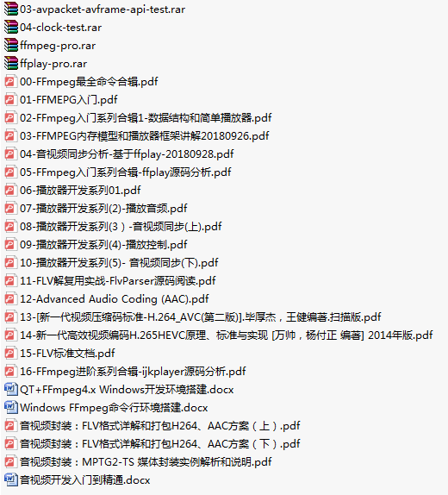The width and height of the screenshot is (448, 495).
Task: Click the Word icon of 音视频开发入门到精通.docx
Action: pos(11,479)
